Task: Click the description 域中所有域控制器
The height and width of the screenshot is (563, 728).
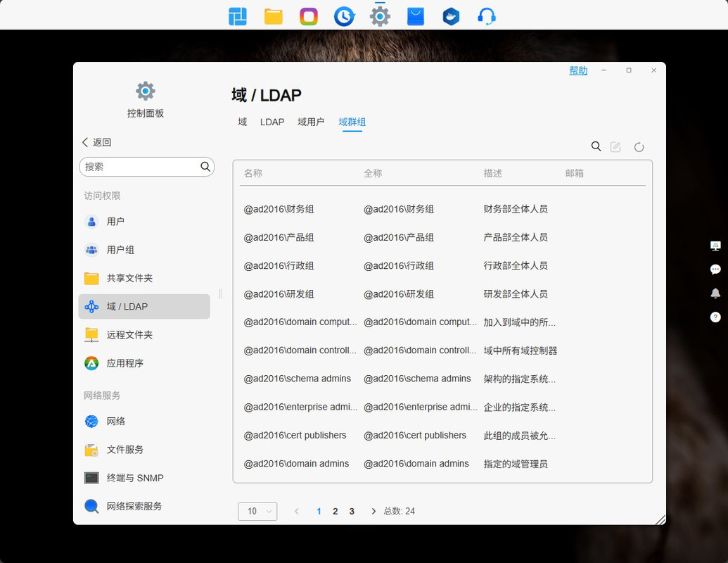Action: [x=520, y=350]
